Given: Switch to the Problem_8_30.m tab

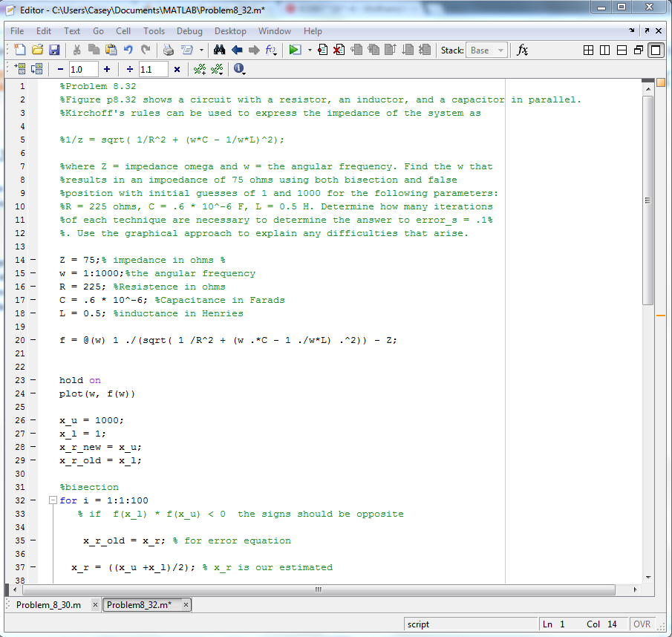Looking at the screenshot, I should [x=48, y=605].
